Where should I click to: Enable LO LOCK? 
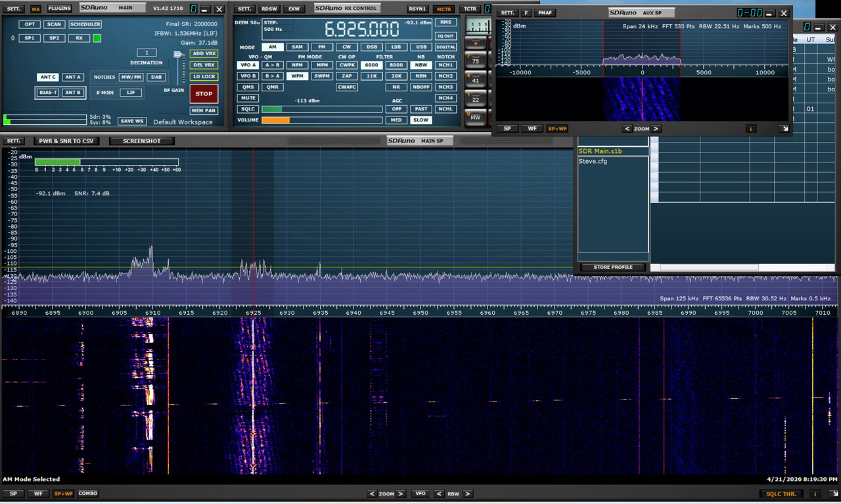[204, 77]
